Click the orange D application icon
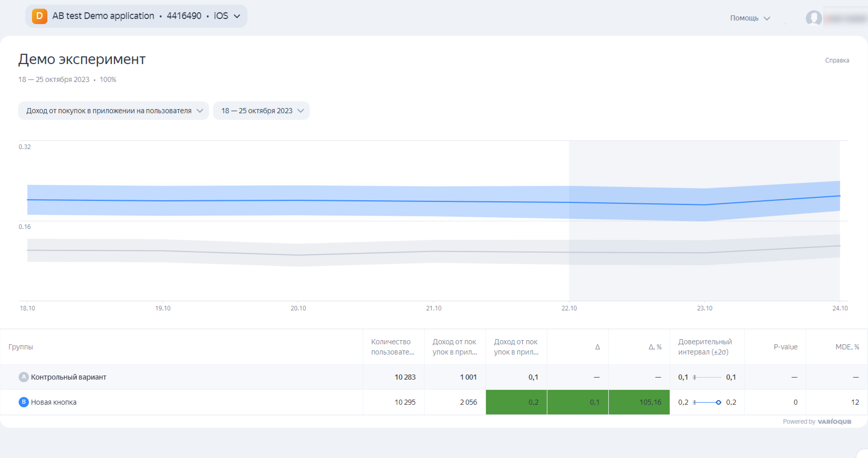 coord(39,16)
